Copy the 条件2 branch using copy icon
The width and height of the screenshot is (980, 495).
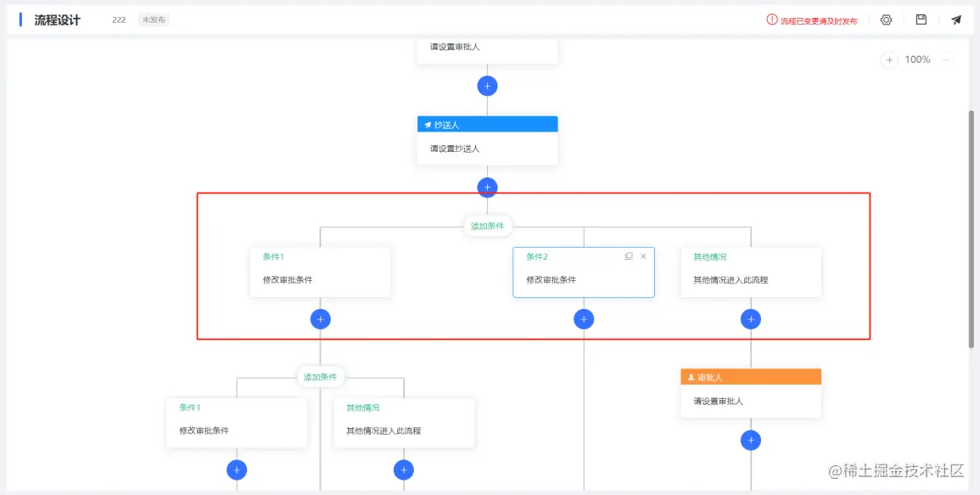tap(629, 256)
